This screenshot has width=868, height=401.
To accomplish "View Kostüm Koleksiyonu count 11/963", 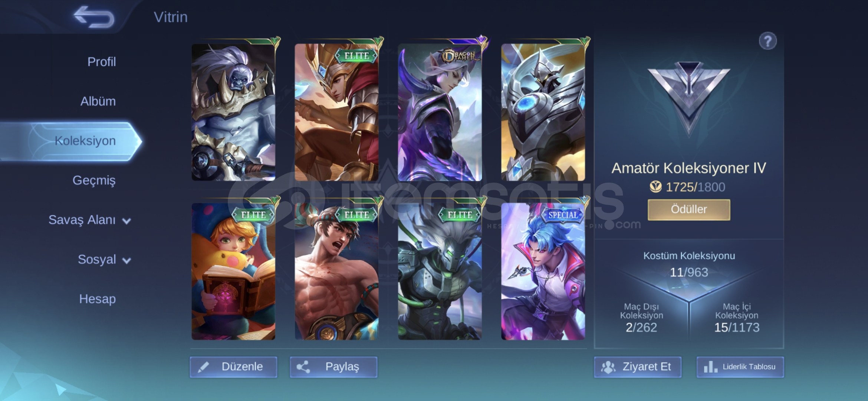I will (x=689, y=272).
